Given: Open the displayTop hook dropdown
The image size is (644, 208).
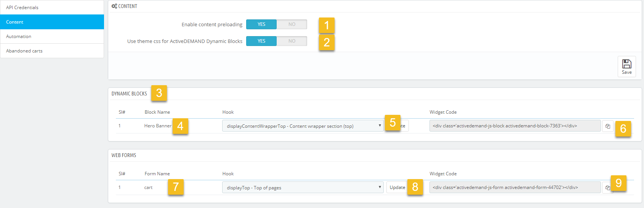Looking at the screenshot, I should [x=303, y=187].
